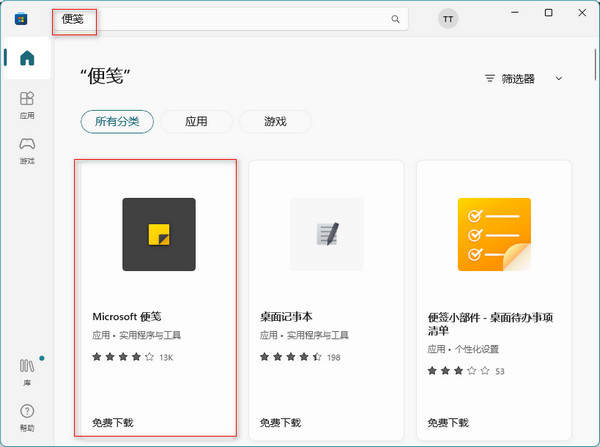
Task: Click the 53 star rating
Action: point(466,371)
